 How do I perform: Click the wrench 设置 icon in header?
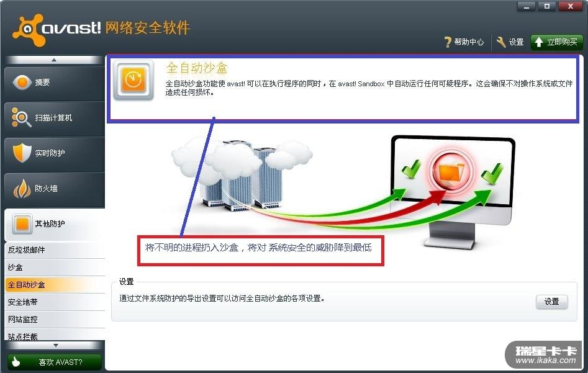click(501, 42)
